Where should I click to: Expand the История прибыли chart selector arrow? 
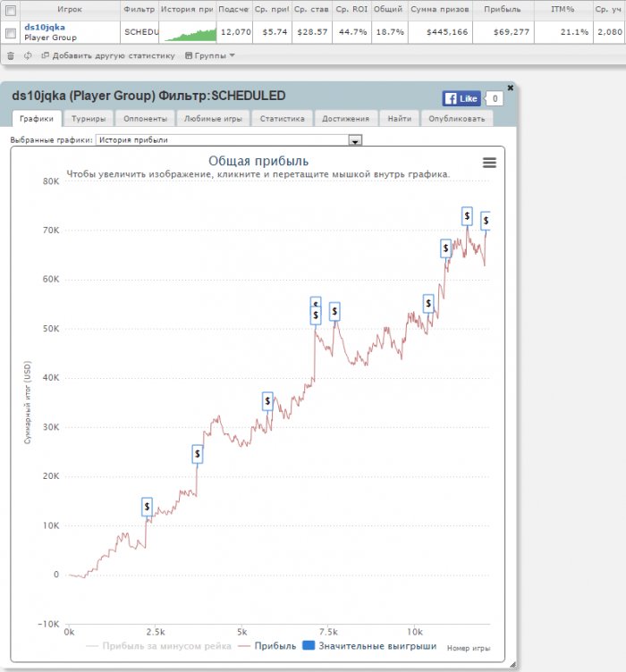point(355,140)
